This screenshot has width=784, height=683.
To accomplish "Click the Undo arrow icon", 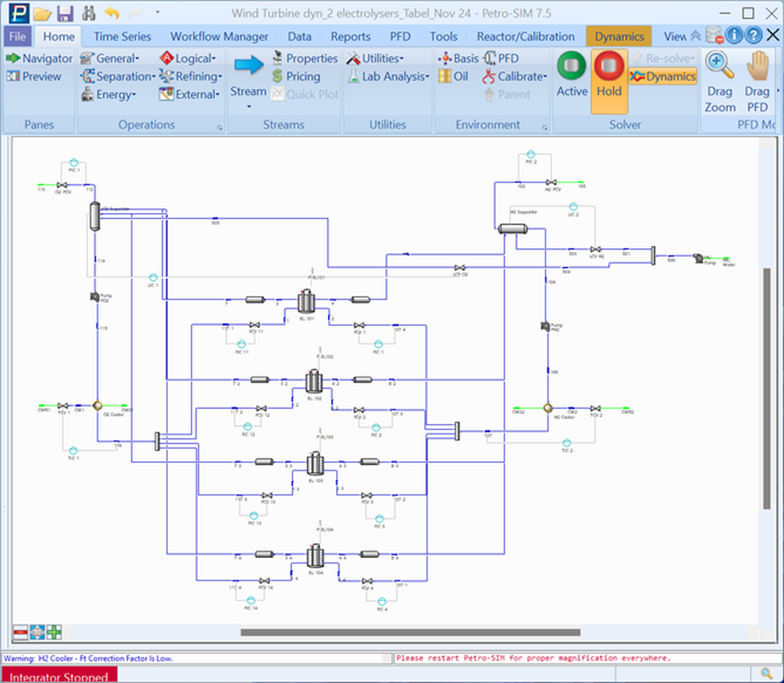I will [x=112, y=13].
